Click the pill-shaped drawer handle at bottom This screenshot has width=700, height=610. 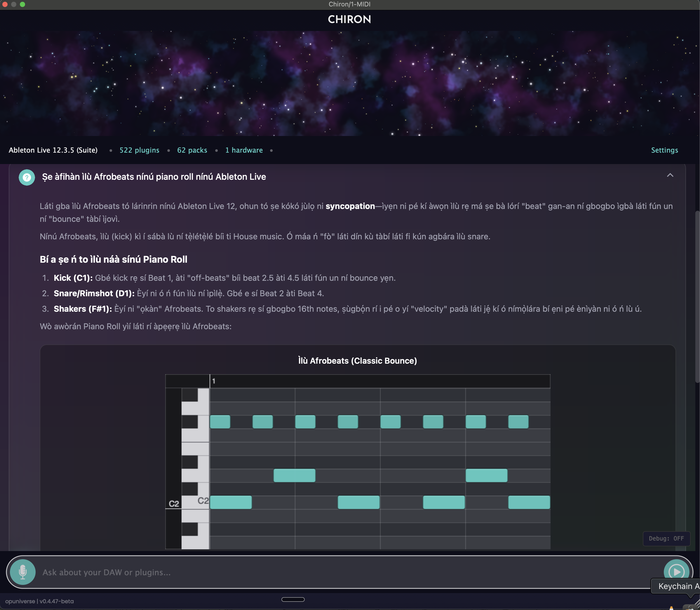click(293, 599)
